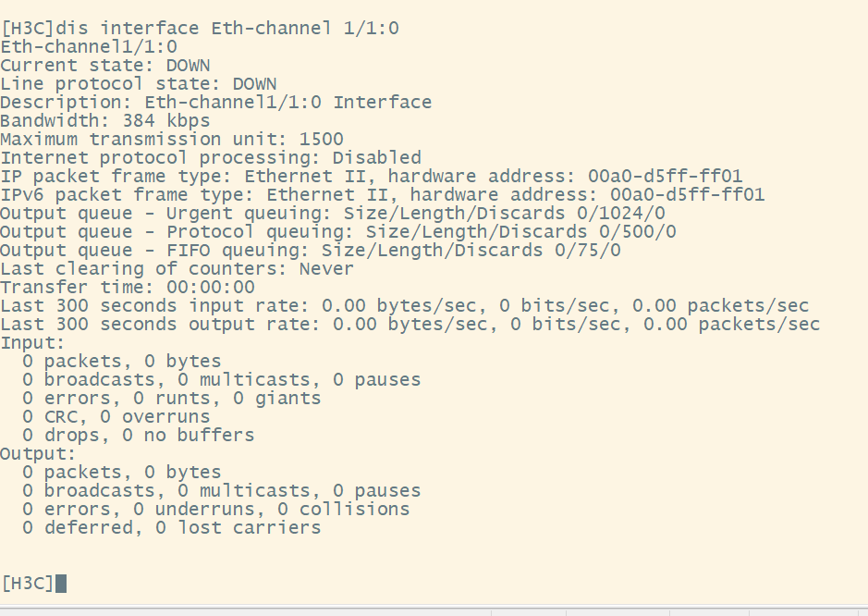Click the FIFO queuing output queue line
Image resolution: width=868 pixels, height=616 pixels.
point(310,250)
